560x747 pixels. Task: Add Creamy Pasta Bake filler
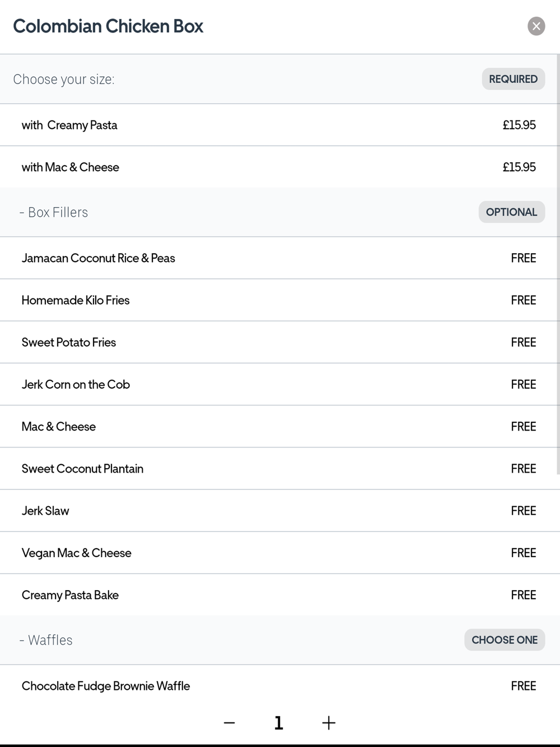click(x=278, y=595)
